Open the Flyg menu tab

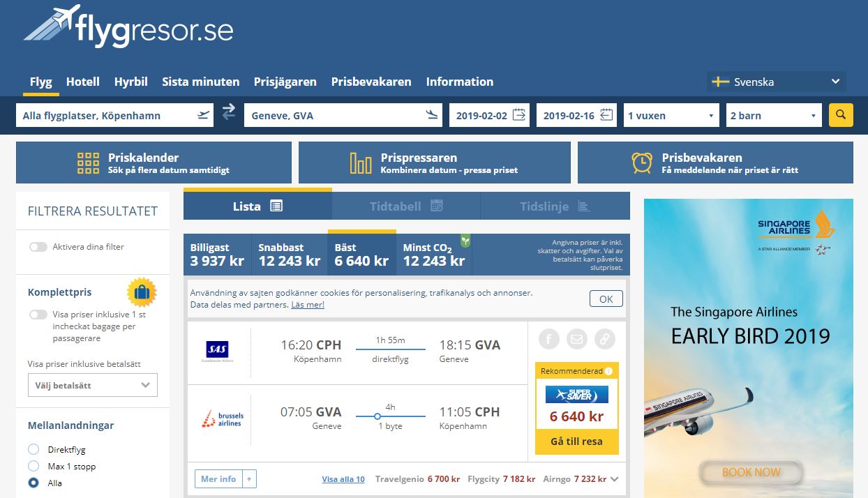[41, 82]
